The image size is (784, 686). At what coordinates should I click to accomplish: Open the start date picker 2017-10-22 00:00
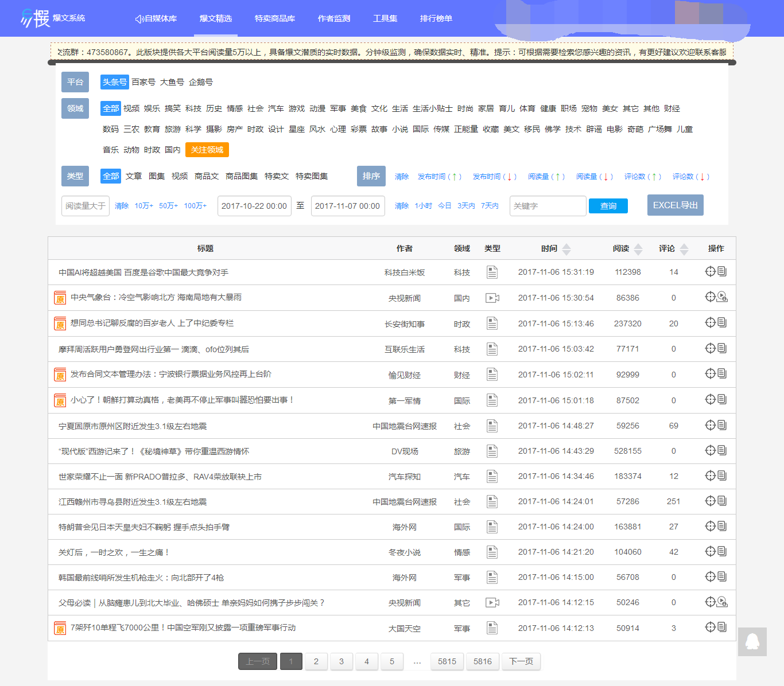pyautogui.click(x=254, y=206)
